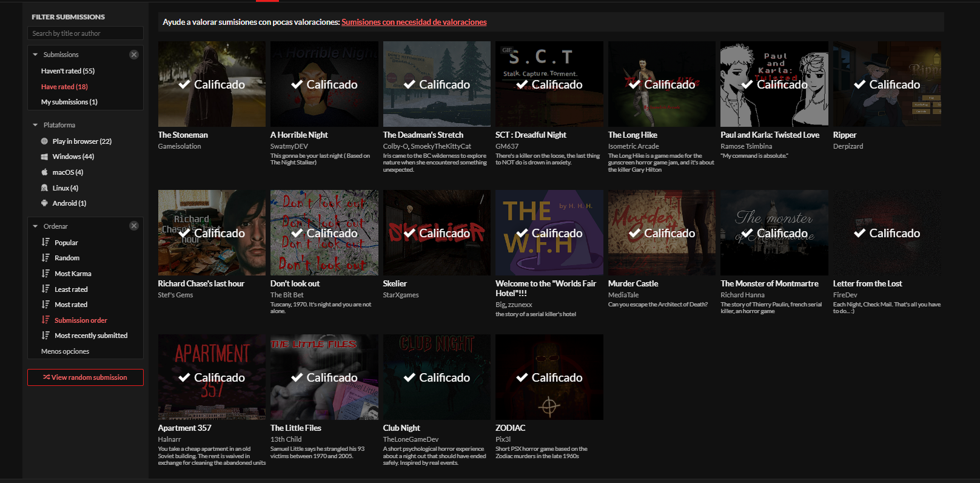
Task: Click the sort icon beside Most recently submitted
Action: 45,336
